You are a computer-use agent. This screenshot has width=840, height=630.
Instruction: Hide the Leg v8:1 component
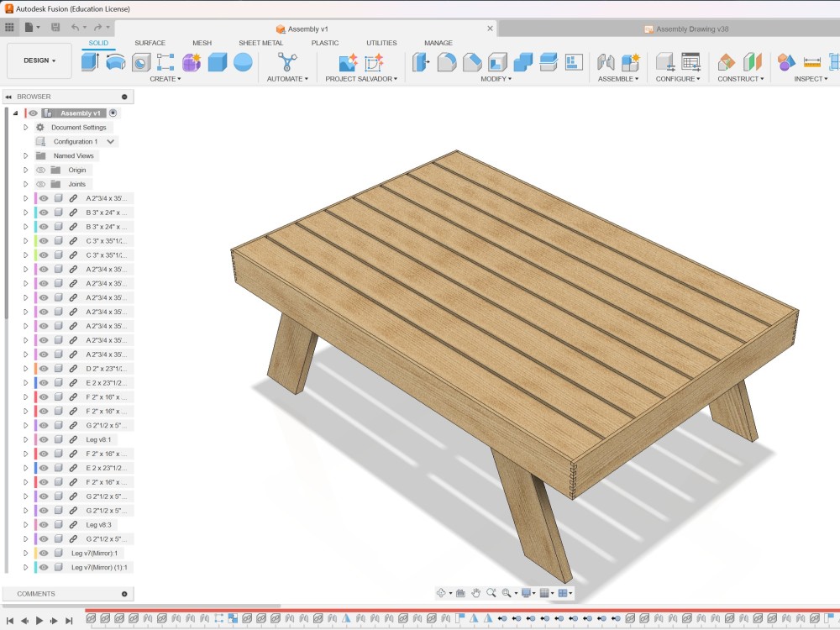pos(44,439)
